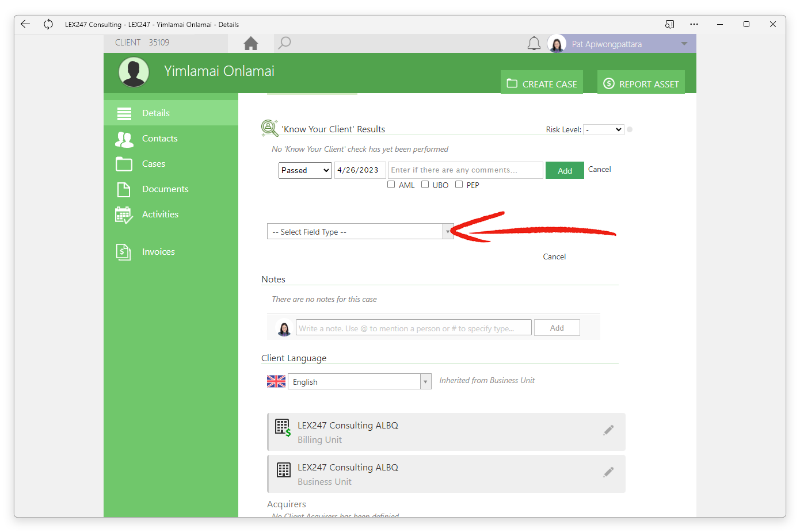Click the Business Unit building icon
Image resolution: width=800 pixels, height=532 pixels.
click(x=284, y=470)
